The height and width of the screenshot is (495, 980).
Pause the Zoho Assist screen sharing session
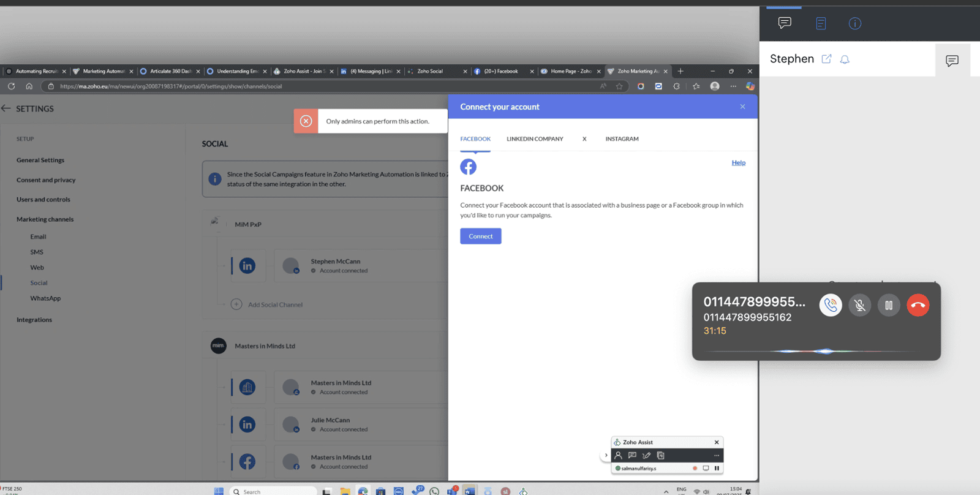[x=717, y=468]
